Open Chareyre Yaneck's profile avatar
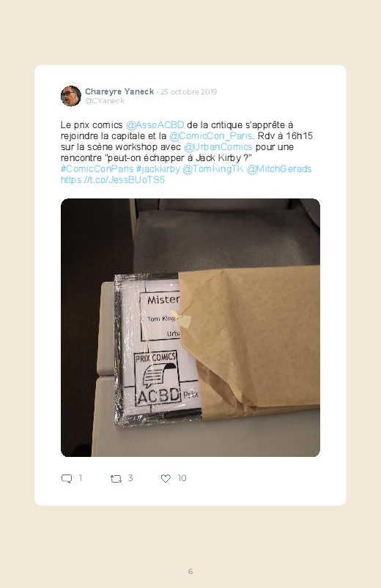Screen dimensions: 381x588 [71, 96]
